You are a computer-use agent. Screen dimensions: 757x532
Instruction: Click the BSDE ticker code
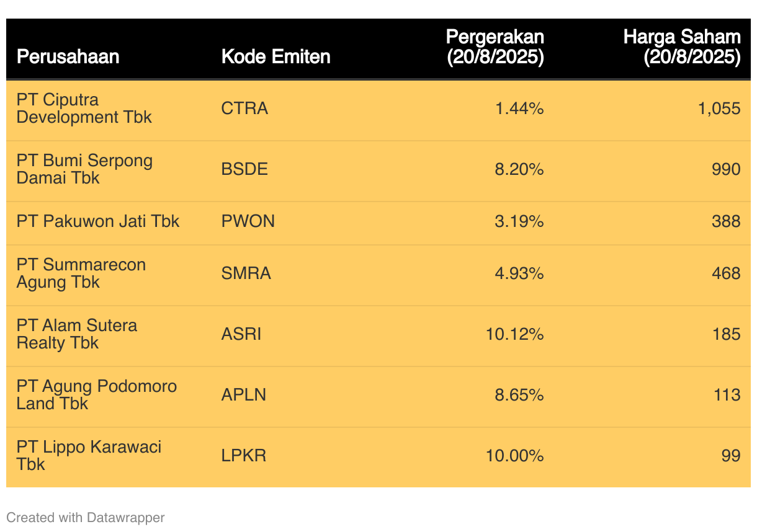(x=244, y=169)
